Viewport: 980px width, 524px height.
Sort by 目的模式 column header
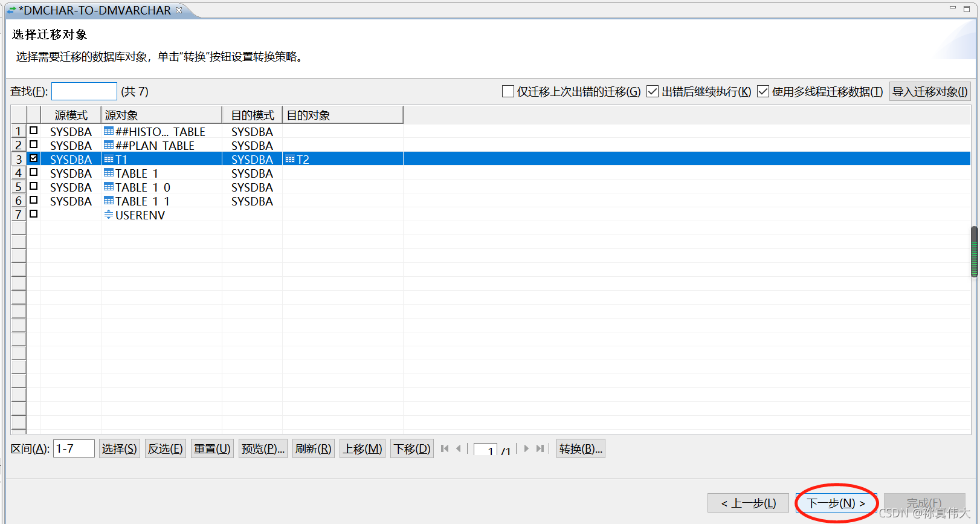coord(252,115)
